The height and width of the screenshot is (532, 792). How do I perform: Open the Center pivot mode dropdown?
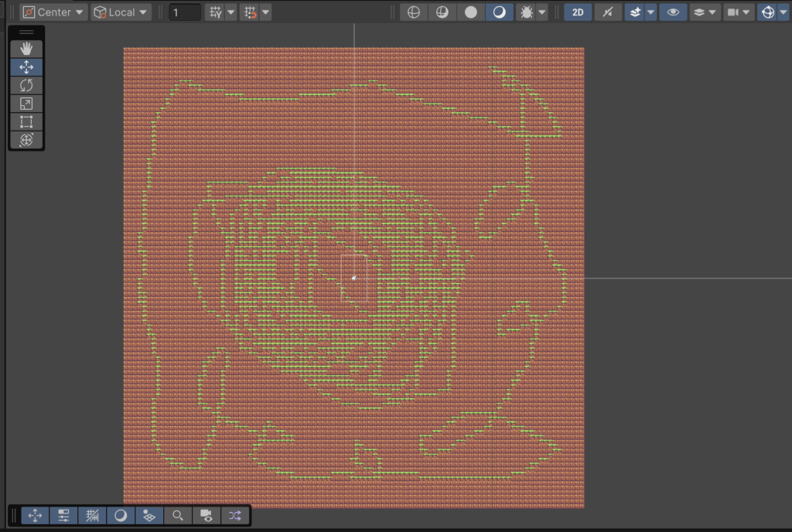53,12
